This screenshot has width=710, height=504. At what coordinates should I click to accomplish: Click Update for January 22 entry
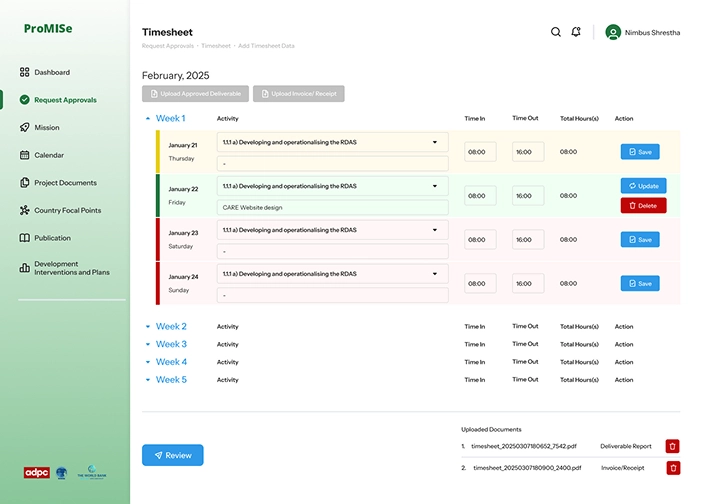[x=643, y=186]
